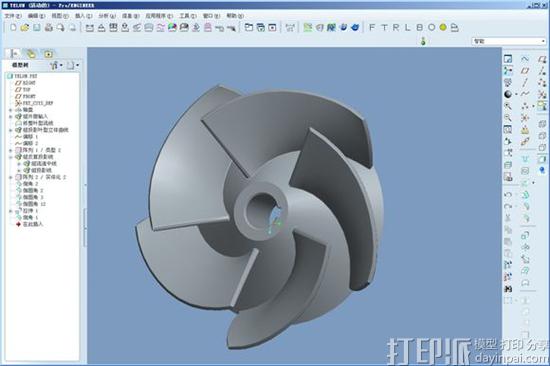Viewport: 550px width, 366px height.
Task: Open the smart selection filter dropdown
Action: 509,41
